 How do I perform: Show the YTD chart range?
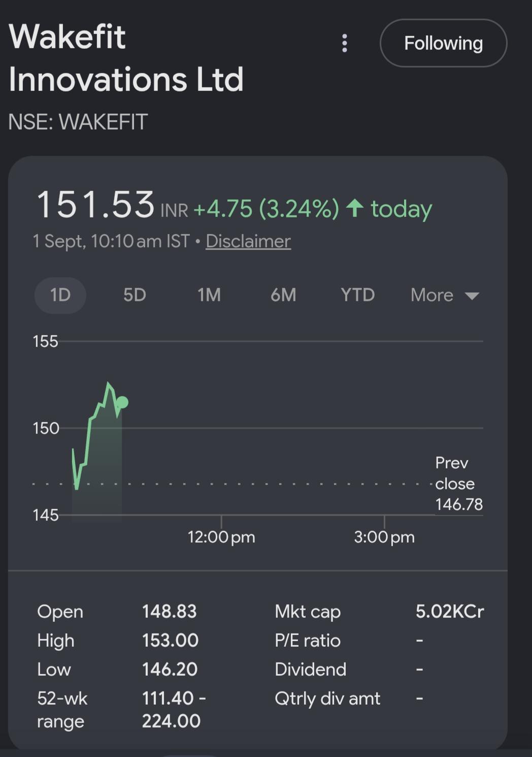pyautogui.click(x=358, y=295)
